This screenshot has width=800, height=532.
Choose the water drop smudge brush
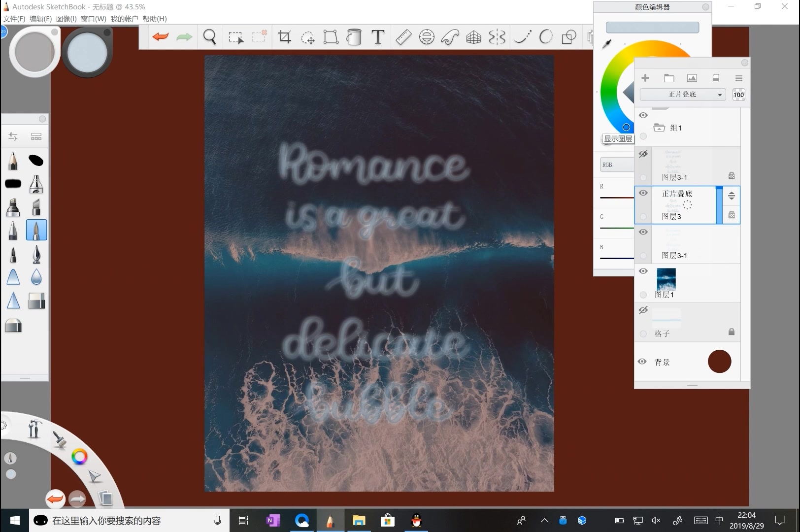click(36, 277)
